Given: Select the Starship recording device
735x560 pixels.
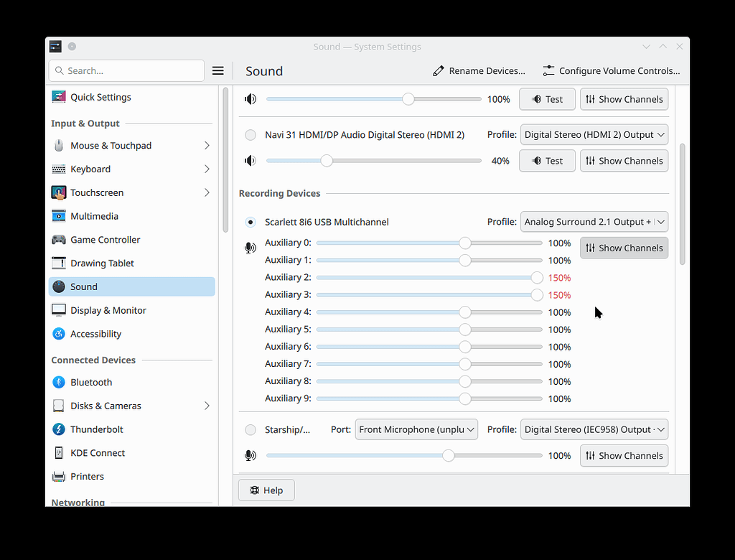Looking at the screenshot, I should point(251,429).
